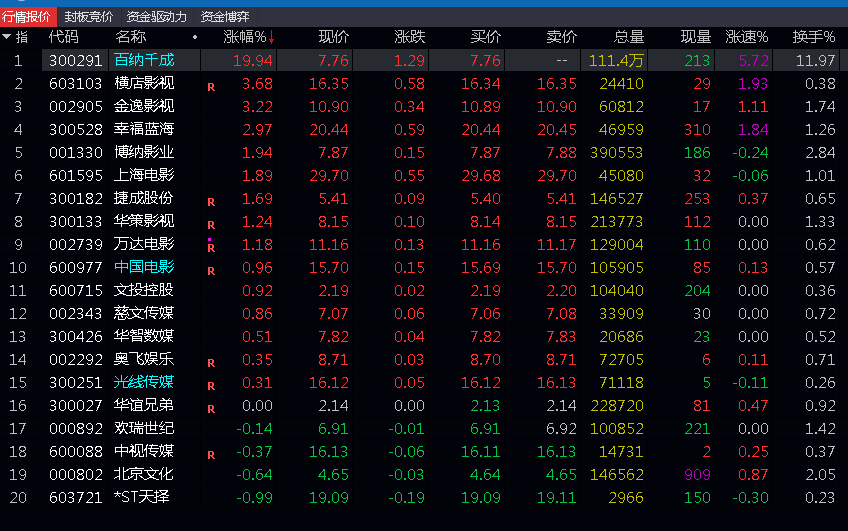
Task: Select stock 中视传媒
Action: (144, 450)
